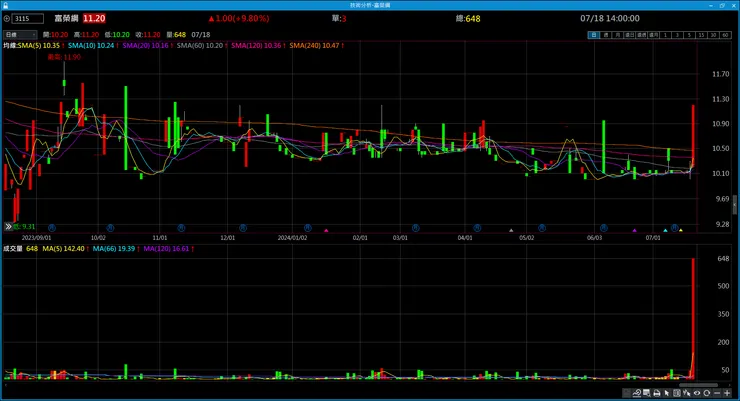Click the double-chevron expand arrow at chart bottom-left

[8, 226]
